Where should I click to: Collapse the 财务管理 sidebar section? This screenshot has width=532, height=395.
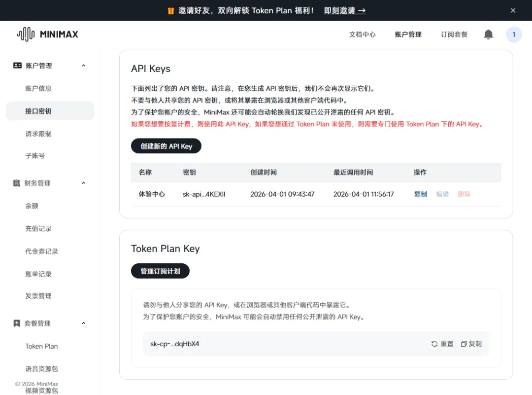[83, 183]
